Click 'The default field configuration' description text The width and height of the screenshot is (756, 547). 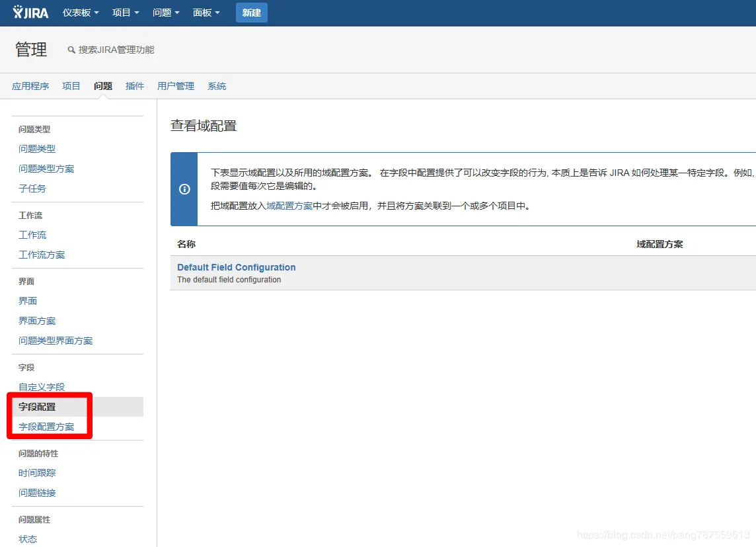pyautogui.click(x=229, y=280)
